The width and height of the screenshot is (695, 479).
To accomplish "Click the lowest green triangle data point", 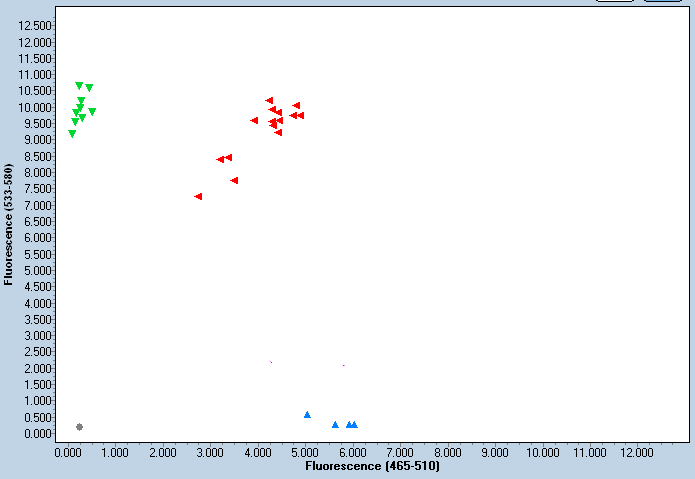I will click(72, 133).
